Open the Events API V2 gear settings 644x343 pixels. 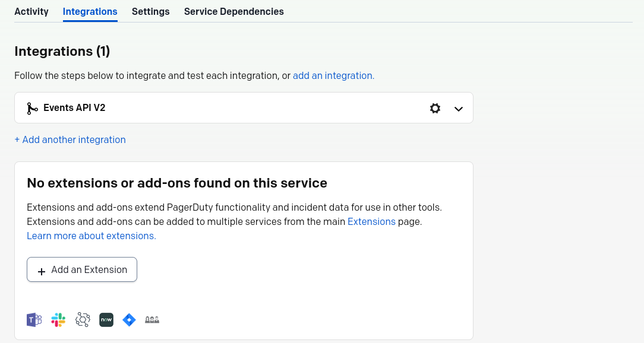click(435, 109)
